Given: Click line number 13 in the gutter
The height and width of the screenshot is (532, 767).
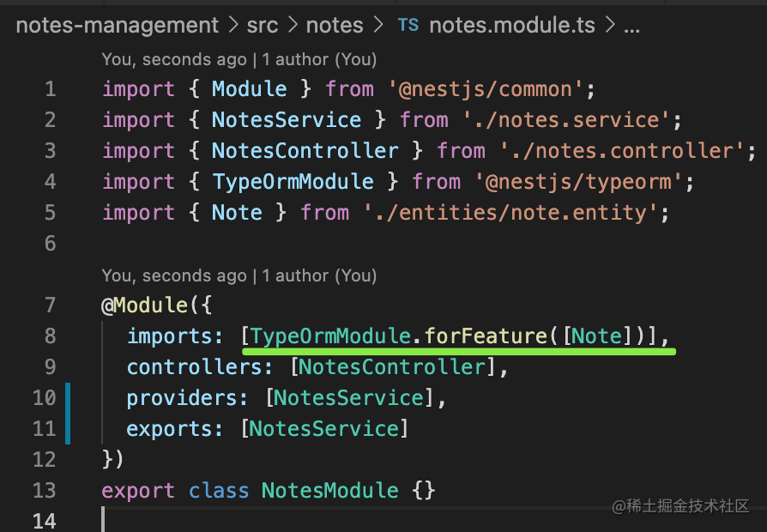Looking at the screenshot, I should coord(43,491).
